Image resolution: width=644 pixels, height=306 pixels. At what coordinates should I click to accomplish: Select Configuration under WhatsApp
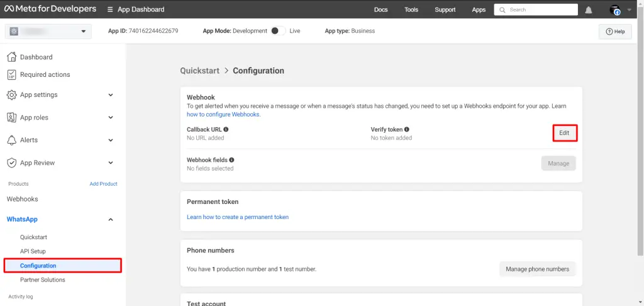(x=63, y=266)
